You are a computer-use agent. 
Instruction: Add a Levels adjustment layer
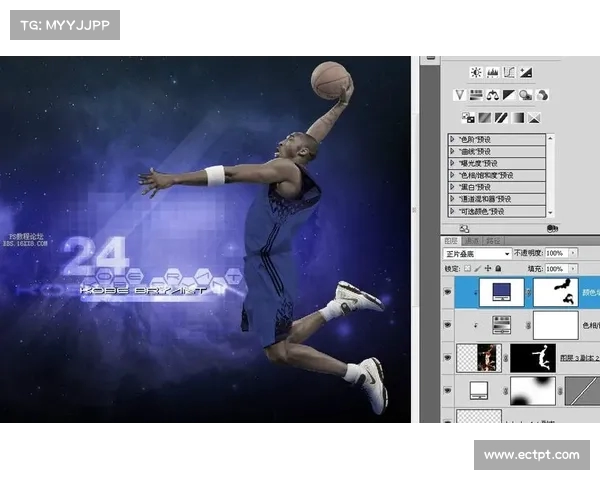(x=492, y=72)
